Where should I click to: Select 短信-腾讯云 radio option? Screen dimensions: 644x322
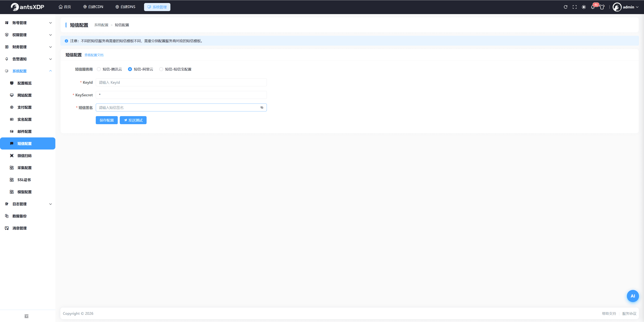pos(110,69)
